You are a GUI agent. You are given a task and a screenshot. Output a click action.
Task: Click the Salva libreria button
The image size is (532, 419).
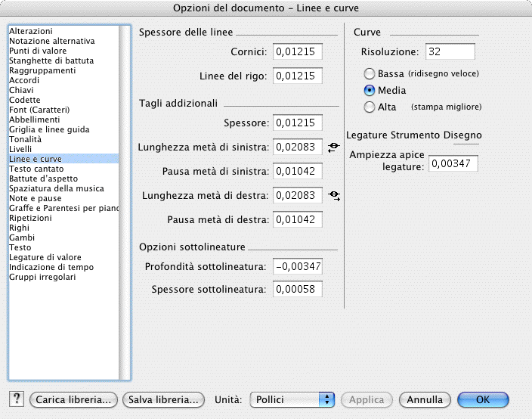click(x=165, y=399)
